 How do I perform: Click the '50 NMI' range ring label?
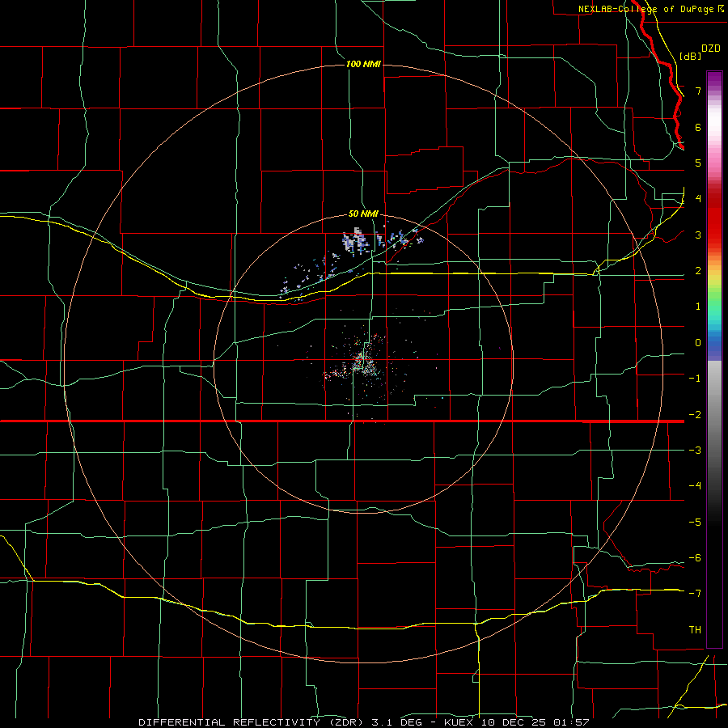363,214
